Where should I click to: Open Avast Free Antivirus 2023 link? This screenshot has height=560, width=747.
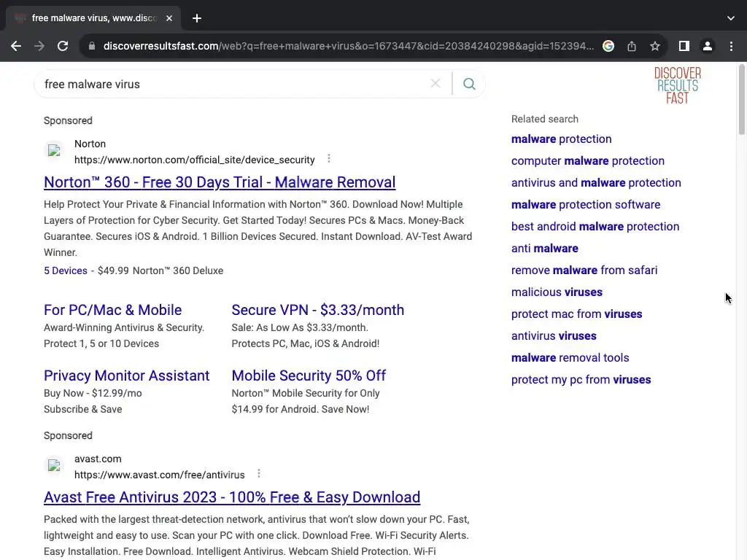pyautogui.click(x=232, y=497)
